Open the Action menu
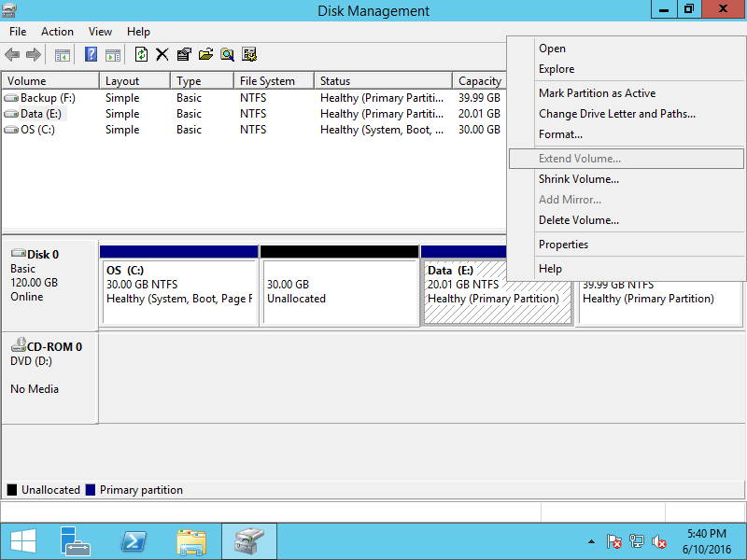Image resolution: width=747 pixels, height=560 pixels. (x=57, y=32)
